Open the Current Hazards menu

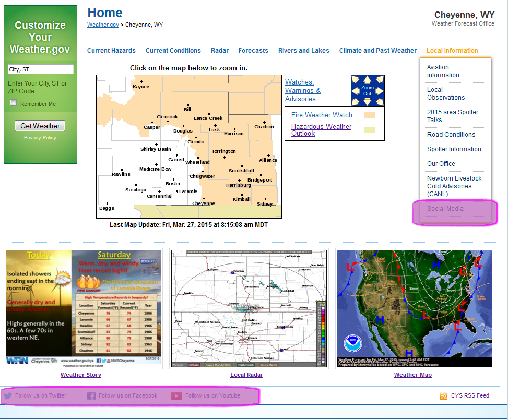(x=111, y=51)
